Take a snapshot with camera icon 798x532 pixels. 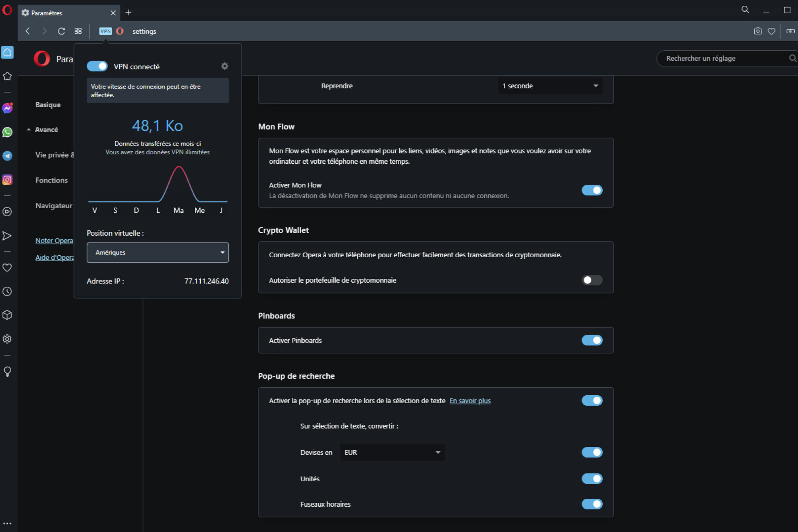tap(758, 31)
